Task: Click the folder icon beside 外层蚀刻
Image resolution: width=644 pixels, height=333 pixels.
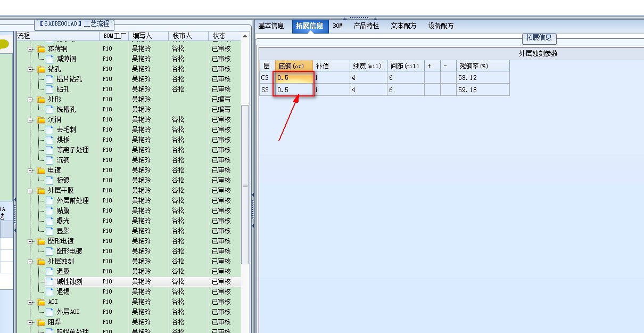Action: click(x=42, y=261)
